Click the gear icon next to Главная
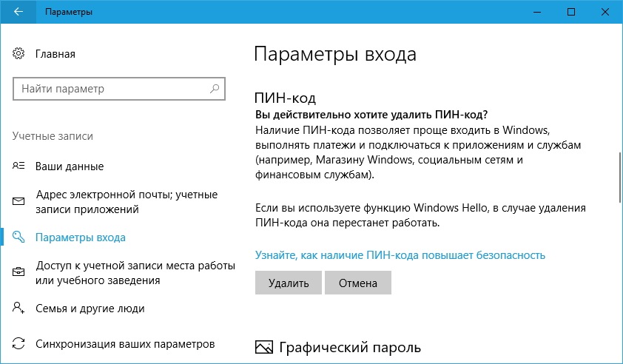 [x=18, y=54]
